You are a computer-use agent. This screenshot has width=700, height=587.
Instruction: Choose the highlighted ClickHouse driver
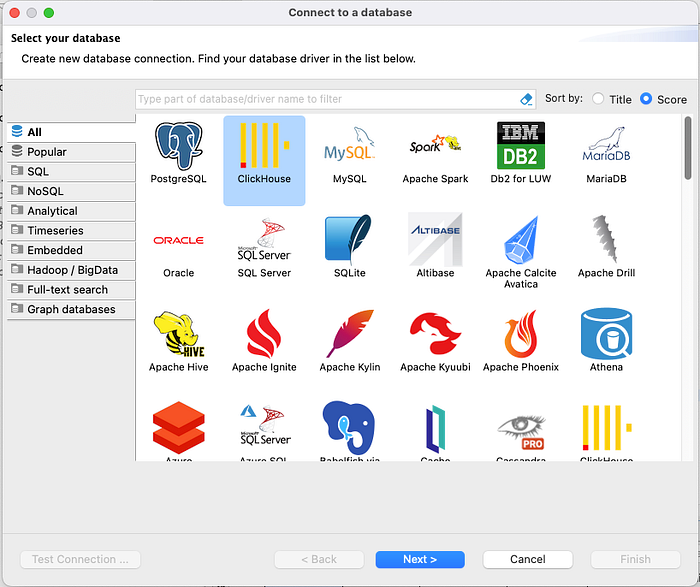tap(264, 161)
